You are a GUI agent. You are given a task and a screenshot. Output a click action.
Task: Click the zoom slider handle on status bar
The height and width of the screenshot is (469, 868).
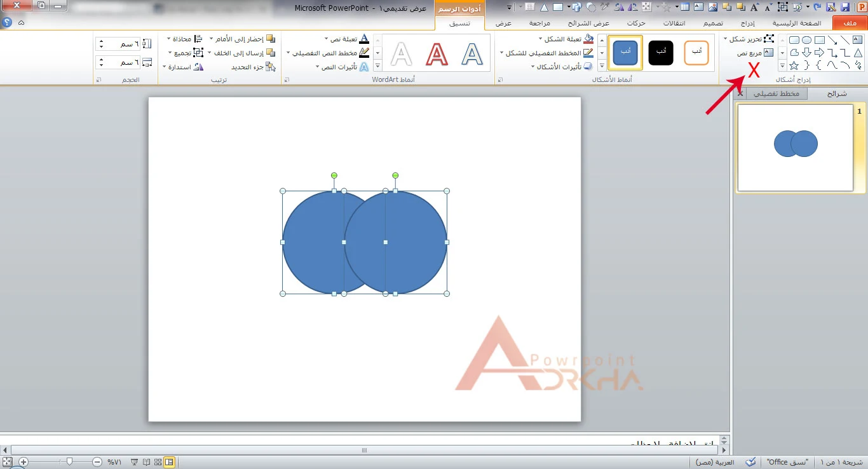coord(69,462)
